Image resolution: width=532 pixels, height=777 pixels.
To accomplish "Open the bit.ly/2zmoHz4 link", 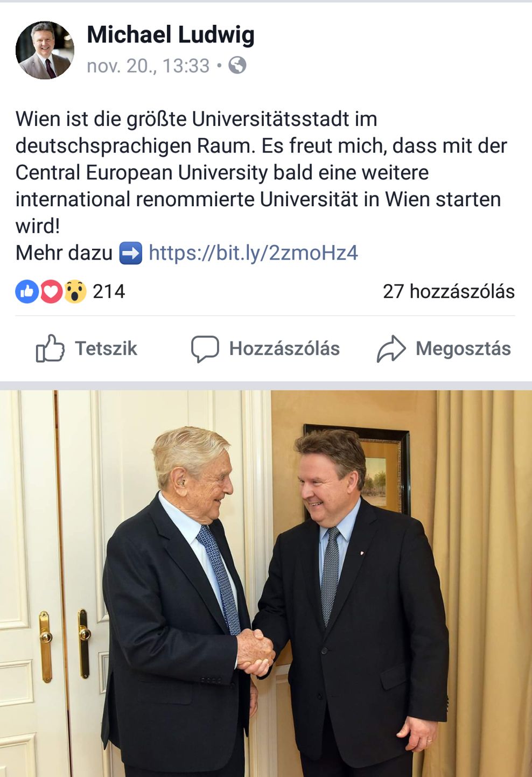I will (x=253, y=253).
